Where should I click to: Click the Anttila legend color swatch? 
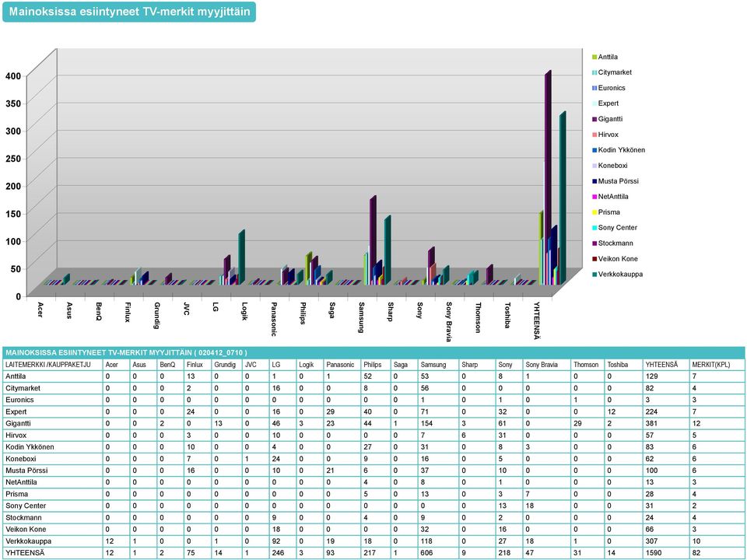point(594,57)
